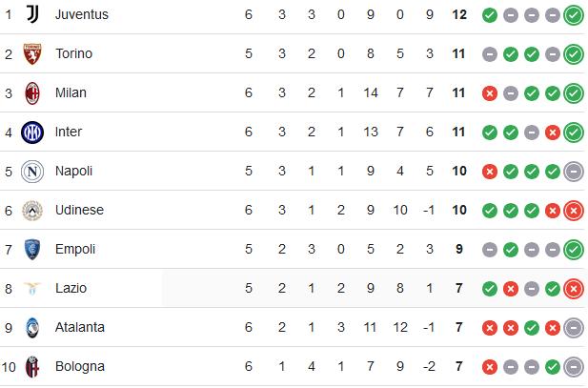Click Lazio's latest red loss icon
The width and height of the screenshot is (588, 388).
coord(574,289)
